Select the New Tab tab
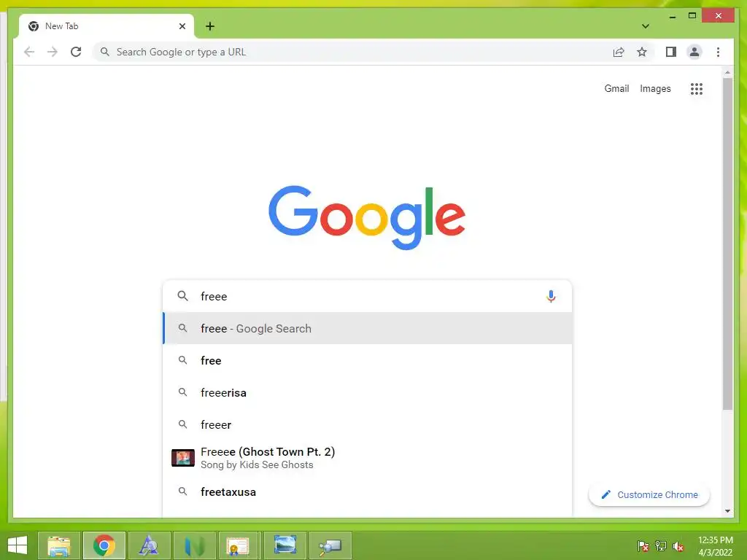The image size is (747, 560). tap(106, 26)
